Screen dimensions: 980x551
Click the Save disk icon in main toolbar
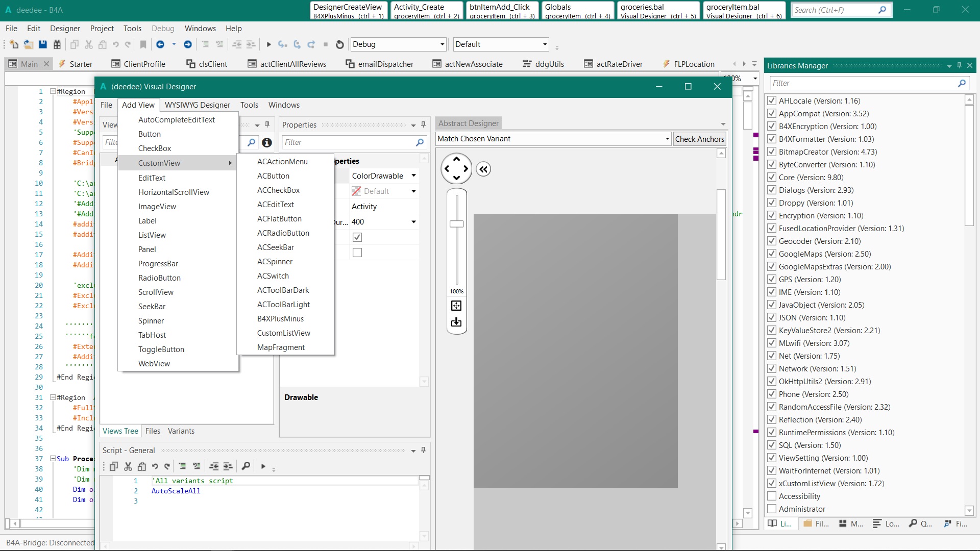43,44
